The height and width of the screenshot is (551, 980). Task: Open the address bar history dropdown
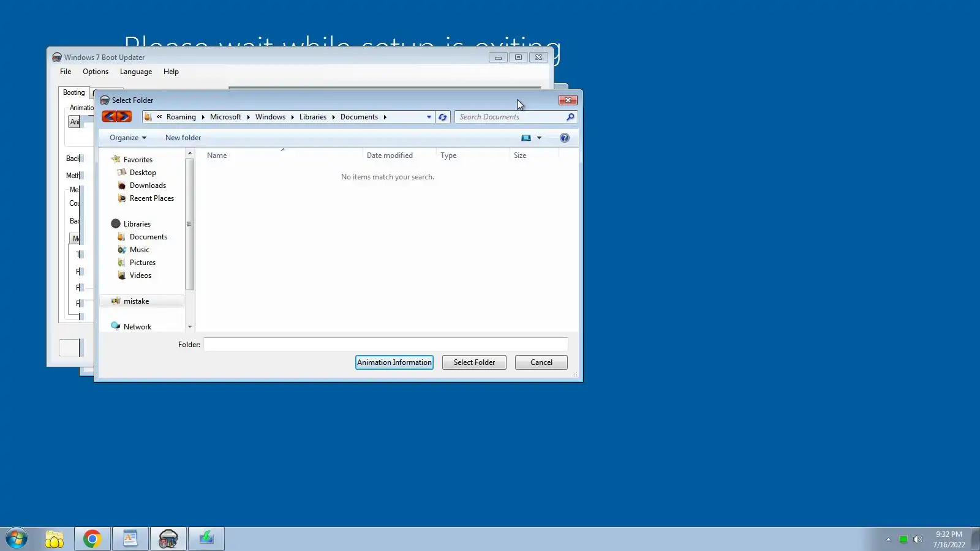coord(429,117)
